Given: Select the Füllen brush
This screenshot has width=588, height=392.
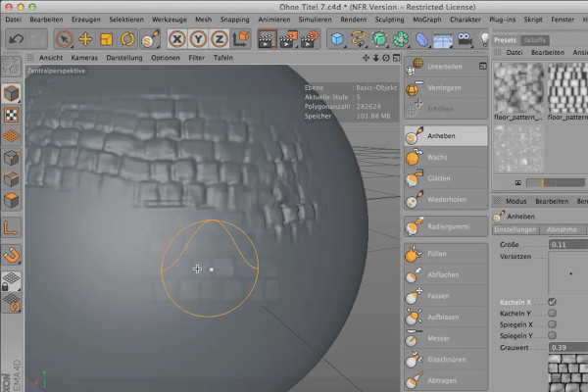Looking at the screenshot, I should point(446,254).
